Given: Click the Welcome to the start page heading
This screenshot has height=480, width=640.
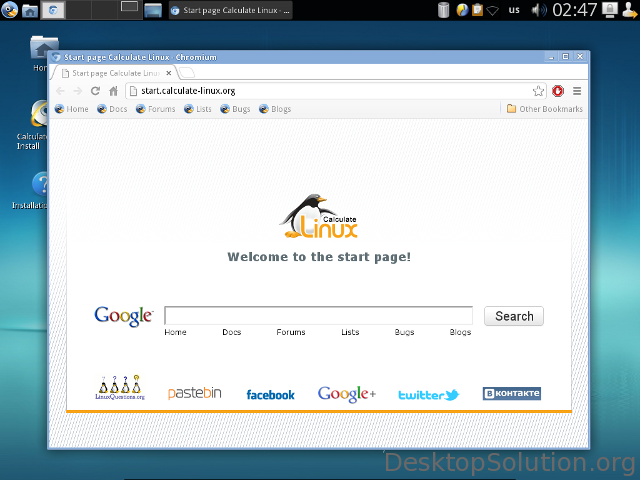Looking at the screenshot, I should [x=319, y=257].
